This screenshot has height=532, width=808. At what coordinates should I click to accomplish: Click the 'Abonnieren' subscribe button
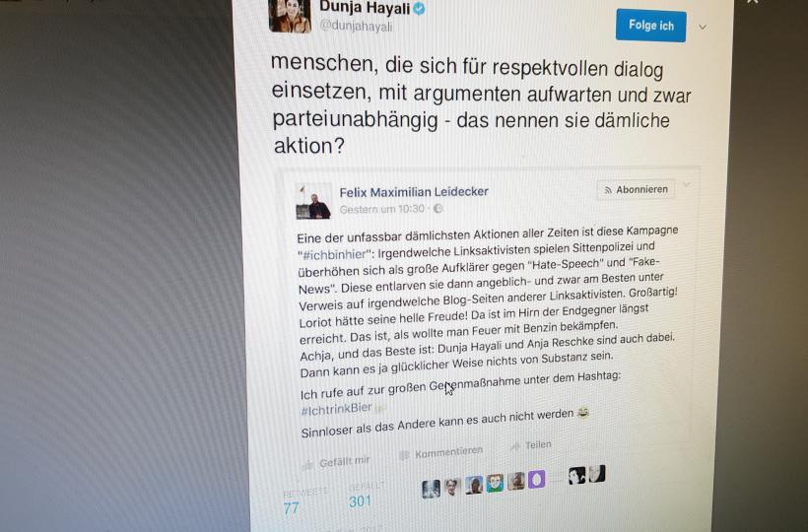pos(636,189)
